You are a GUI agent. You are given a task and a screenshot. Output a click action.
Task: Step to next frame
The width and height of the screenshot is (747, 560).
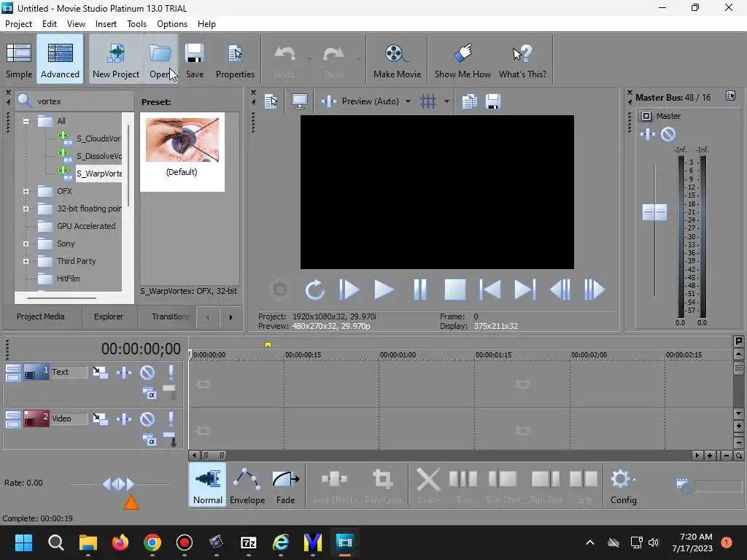594,289
